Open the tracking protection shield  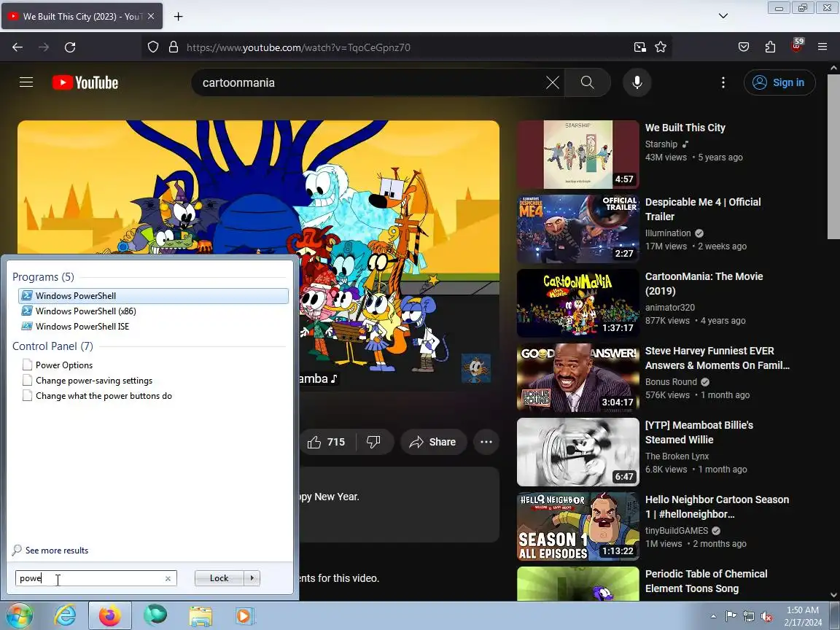click(x=153, y=47)
